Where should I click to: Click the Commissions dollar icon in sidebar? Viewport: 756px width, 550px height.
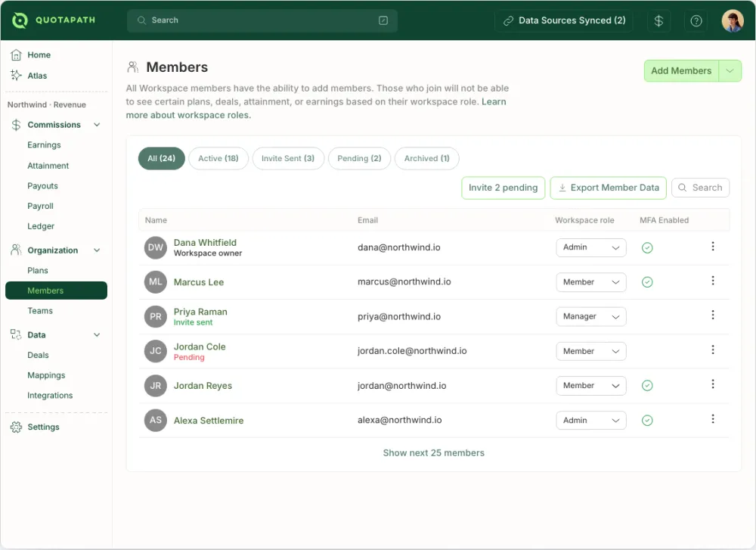point(16,125)
